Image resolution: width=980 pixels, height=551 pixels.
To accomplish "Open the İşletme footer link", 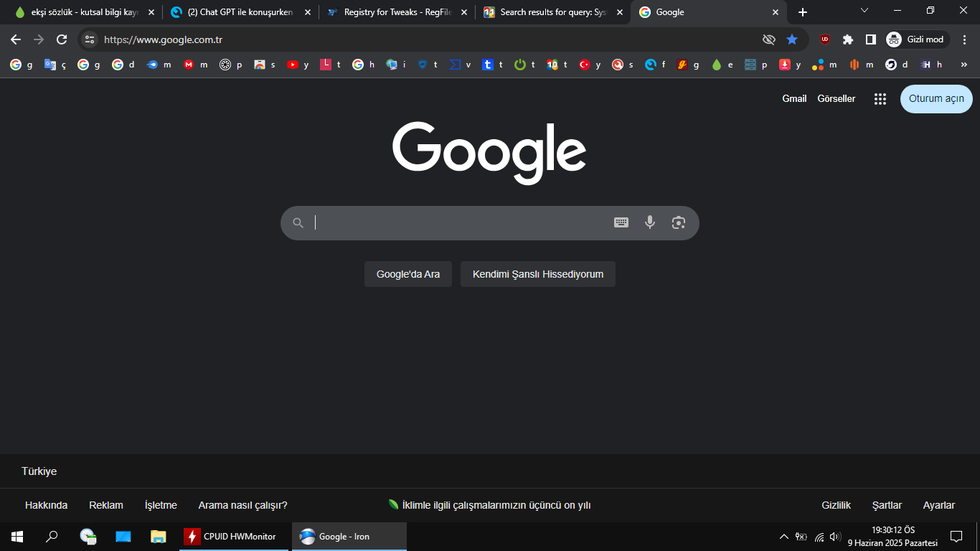I will [161, 505].
